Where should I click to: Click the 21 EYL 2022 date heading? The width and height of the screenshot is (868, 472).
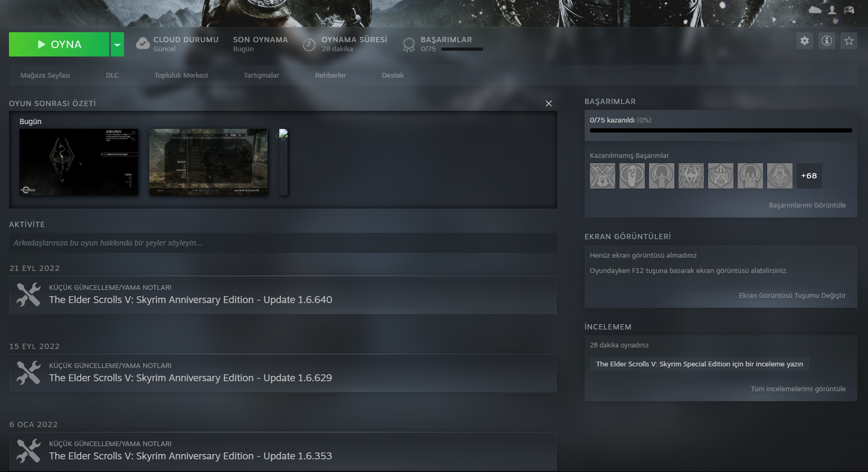(x=34, y=268)
